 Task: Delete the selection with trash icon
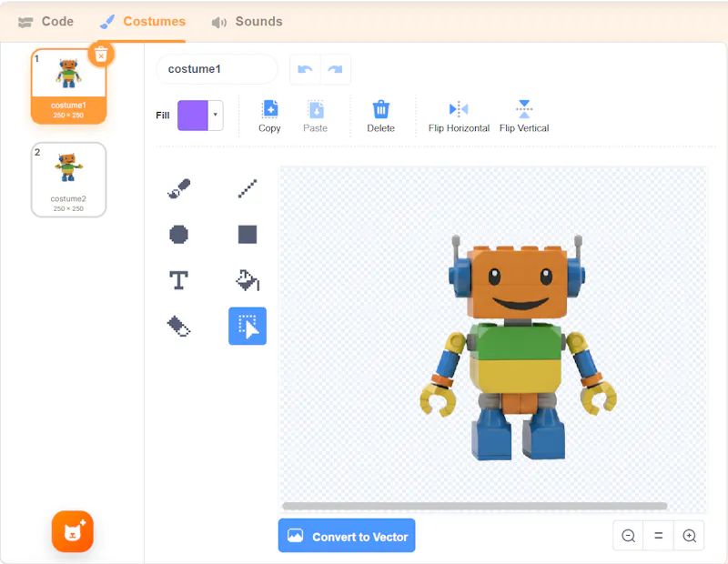[380, 116]
